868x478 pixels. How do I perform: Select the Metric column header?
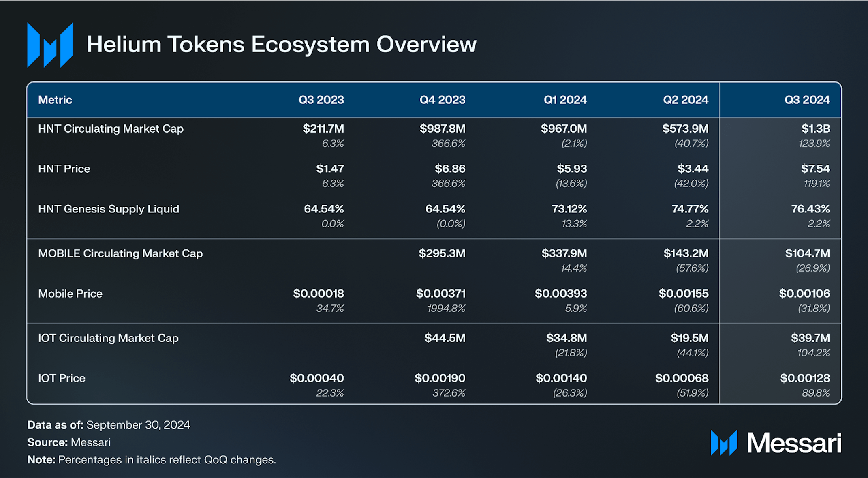click(55, 100)
